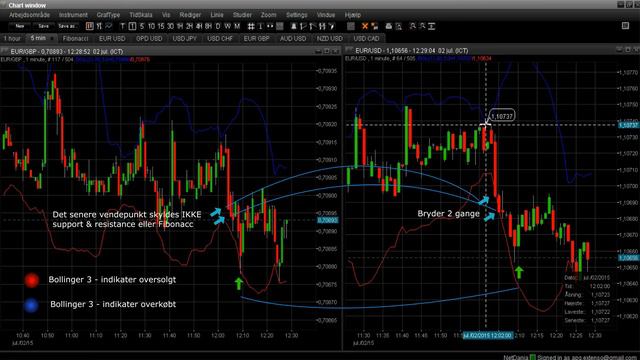
Task: Switch to the 5 min tab
Action: (x=41, y=38)
